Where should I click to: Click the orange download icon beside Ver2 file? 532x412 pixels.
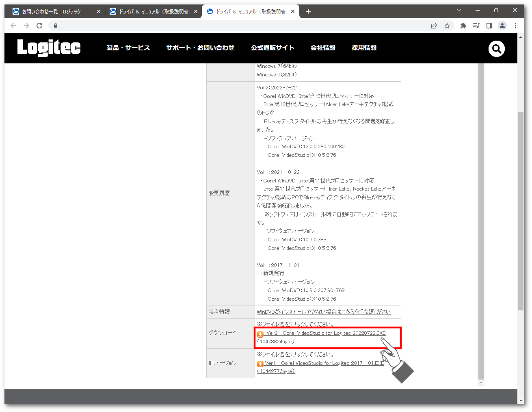tap(260, 334)
